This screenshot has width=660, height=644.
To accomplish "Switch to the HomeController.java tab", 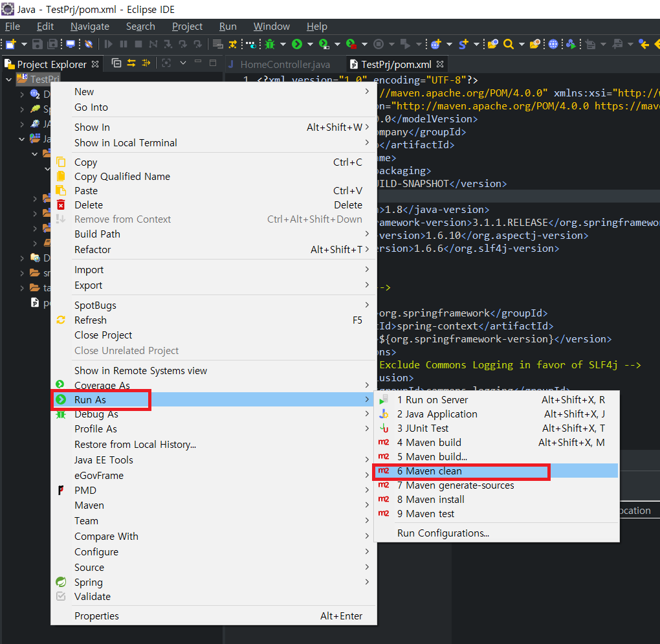I will point(279,65).
